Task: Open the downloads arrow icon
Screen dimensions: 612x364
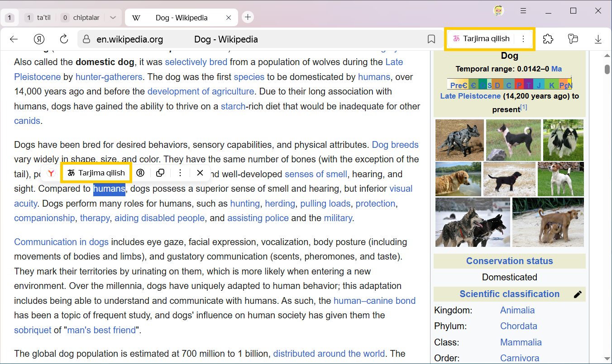Action: 598,39
